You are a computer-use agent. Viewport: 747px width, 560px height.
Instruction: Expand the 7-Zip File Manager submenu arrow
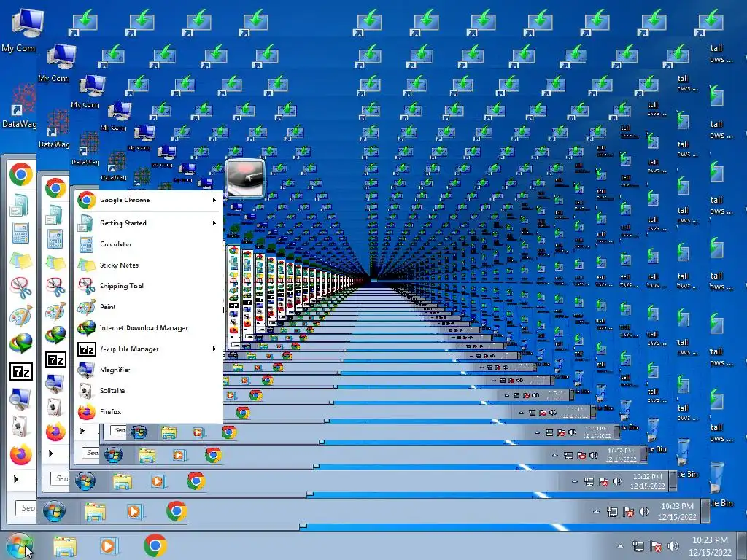(x=214, y=349)
